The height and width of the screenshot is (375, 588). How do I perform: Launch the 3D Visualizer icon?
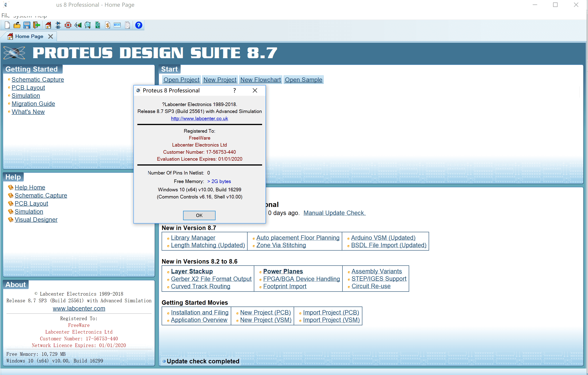pyautogui.click(x=78, y=25)
